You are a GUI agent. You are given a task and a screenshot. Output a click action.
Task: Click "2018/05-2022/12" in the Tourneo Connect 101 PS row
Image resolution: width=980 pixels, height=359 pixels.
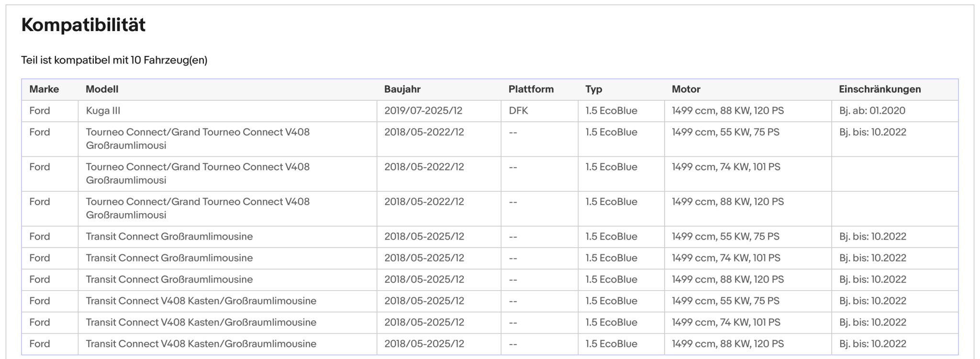pos(424,167)
